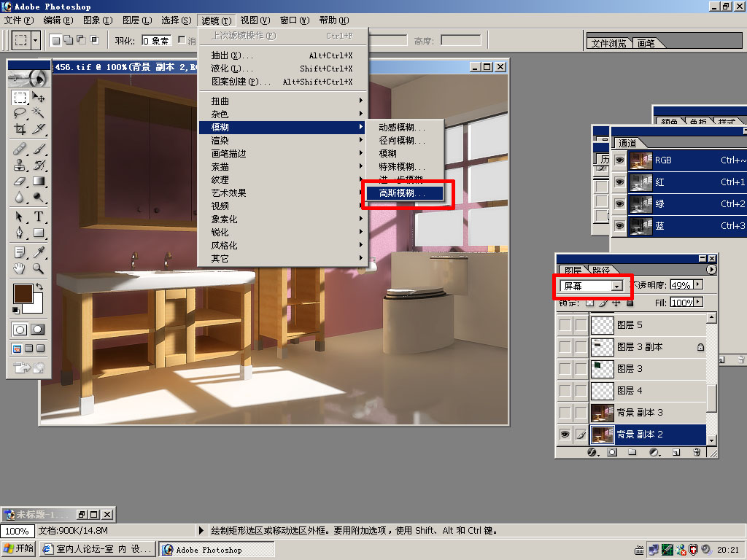Choose 动感模糊 from blur submenu
This screenshot has height=560, width=747.
point(404,127)
